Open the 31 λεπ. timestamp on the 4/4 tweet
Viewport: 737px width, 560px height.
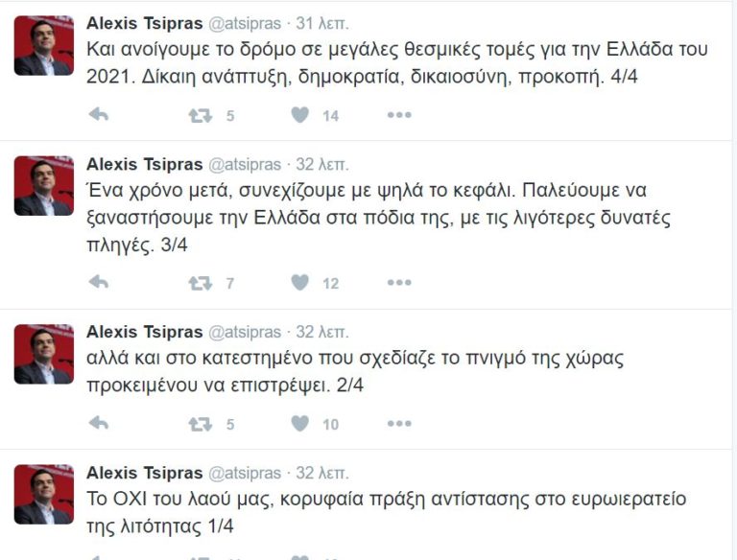click(x=323, y=23)
